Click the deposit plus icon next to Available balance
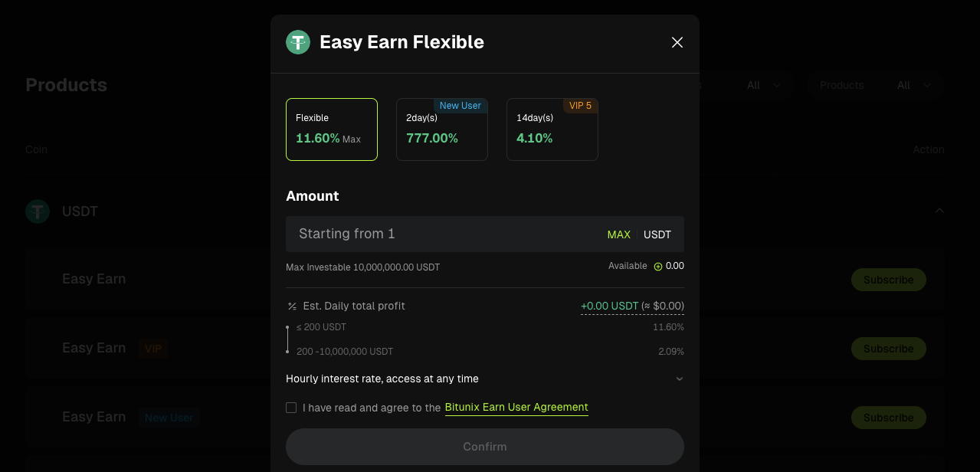Image resolution: width=980 pixels, height=472 pixels. coord(657,266)
